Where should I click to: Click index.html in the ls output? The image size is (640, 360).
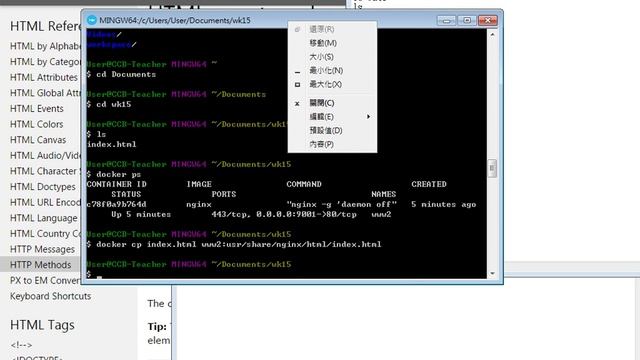point(111,144)
